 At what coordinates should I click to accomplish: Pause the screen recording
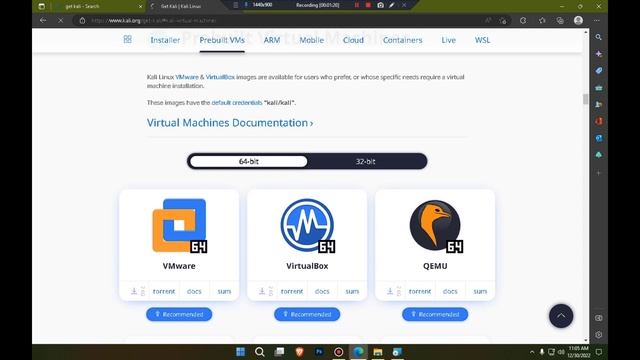[357, 5]
